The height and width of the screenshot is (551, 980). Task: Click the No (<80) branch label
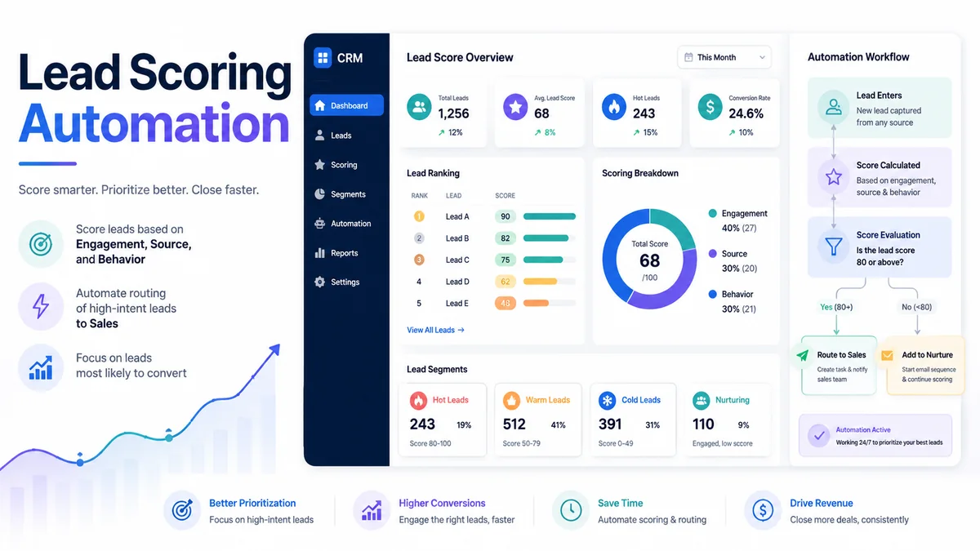916,307
